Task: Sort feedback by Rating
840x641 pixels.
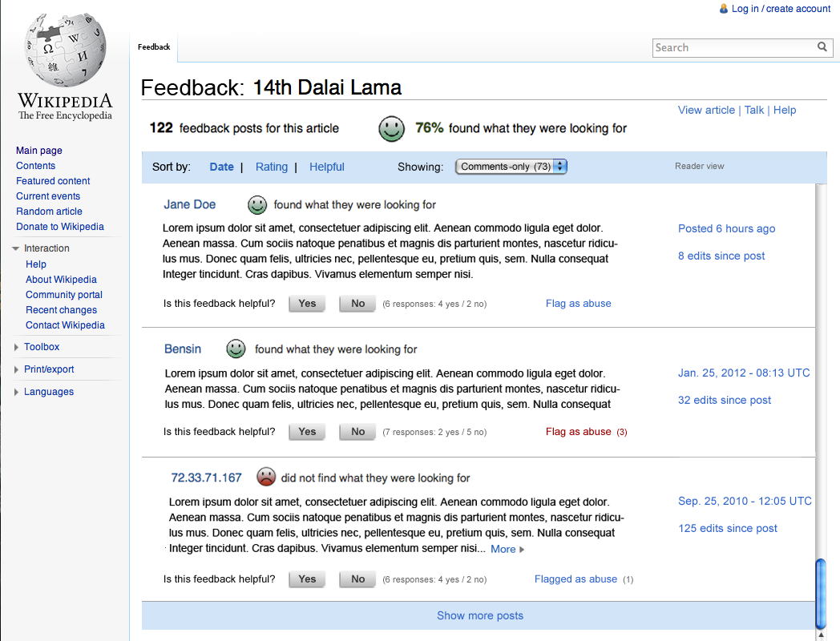Action: pos(272,167)
